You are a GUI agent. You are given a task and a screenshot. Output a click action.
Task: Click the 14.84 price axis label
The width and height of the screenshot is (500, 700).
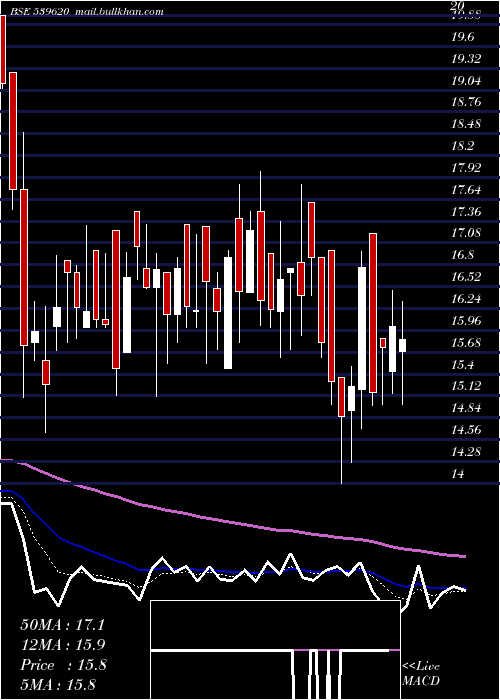point(466,408)
